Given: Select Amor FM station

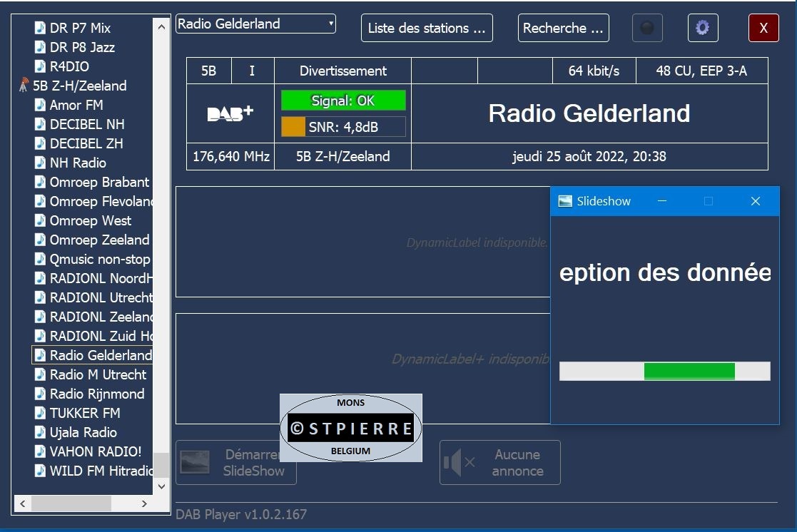Looking at the screenshot, I should [x=76, y=105].
